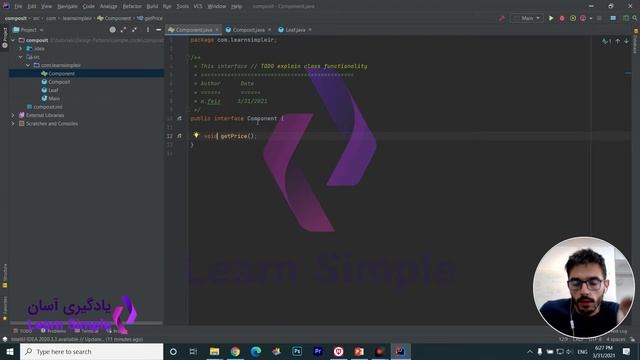Click the clock and date in taskbar

pos(604,351)
